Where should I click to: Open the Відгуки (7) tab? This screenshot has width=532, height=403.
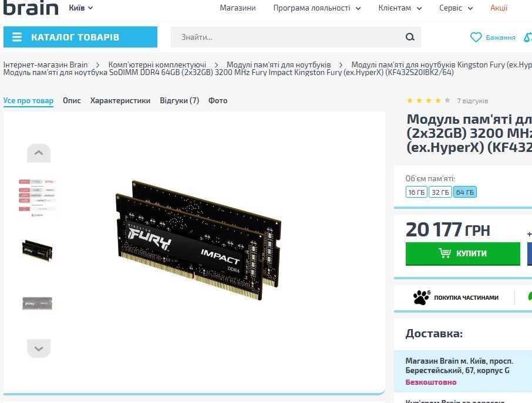pyautogui.click(x=179, y=101)
